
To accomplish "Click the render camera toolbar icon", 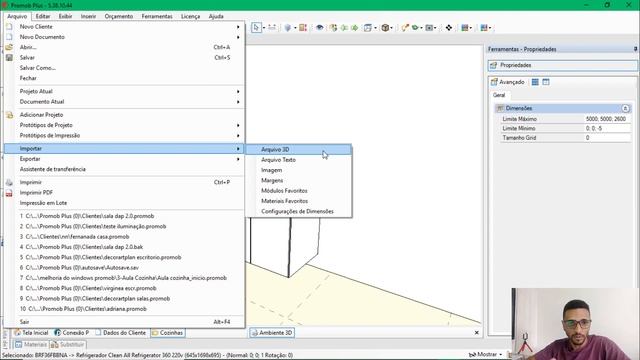I will 429,28.
